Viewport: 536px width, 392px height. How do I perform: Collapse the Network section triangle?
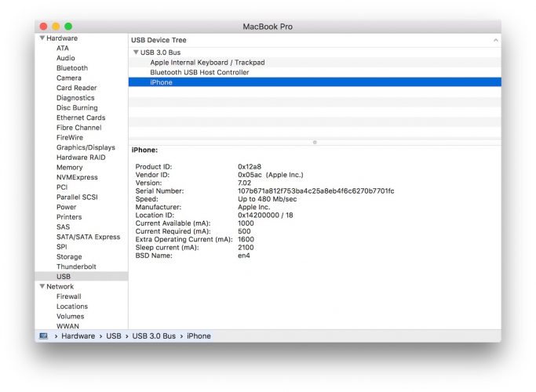coord(42,286)
